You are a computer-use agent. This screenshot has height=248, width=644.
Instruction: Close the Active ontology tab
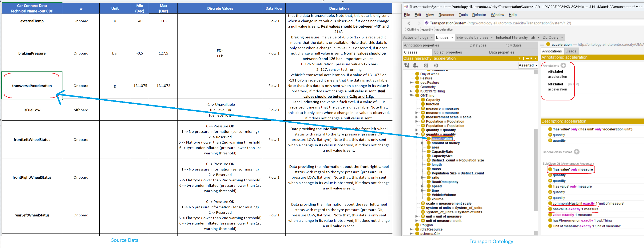(432, 38)
